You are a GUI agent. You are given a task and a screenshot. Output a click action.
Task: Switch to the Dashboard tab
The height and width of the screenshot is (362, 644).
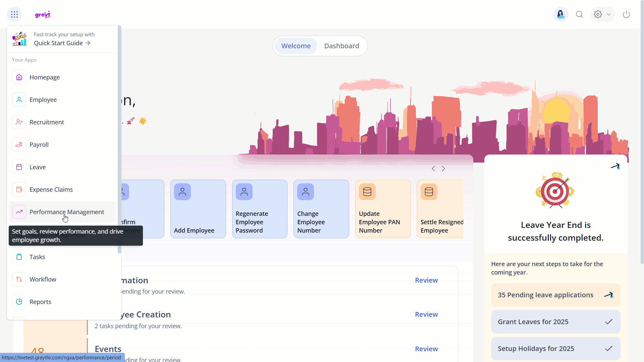click(341, 46)
